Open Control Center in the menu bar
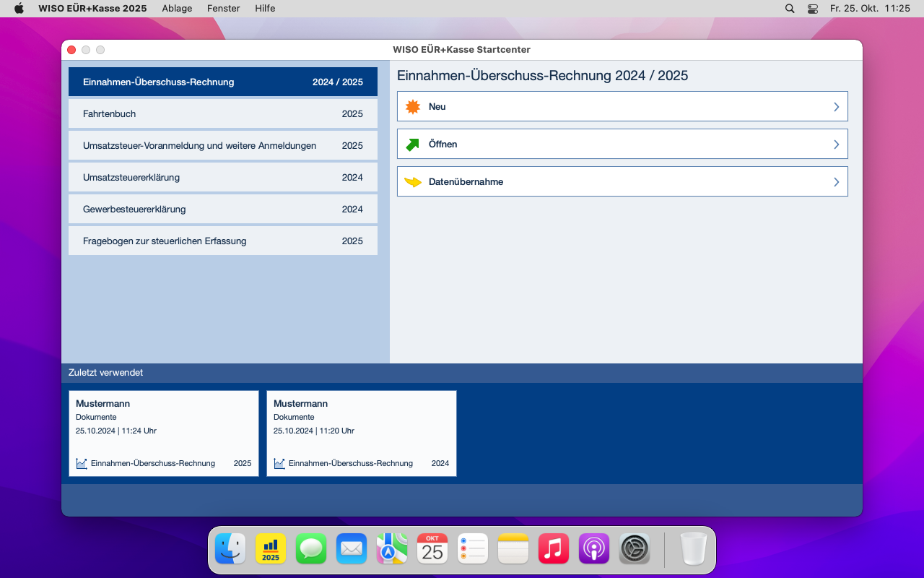 tap(813, 9)
